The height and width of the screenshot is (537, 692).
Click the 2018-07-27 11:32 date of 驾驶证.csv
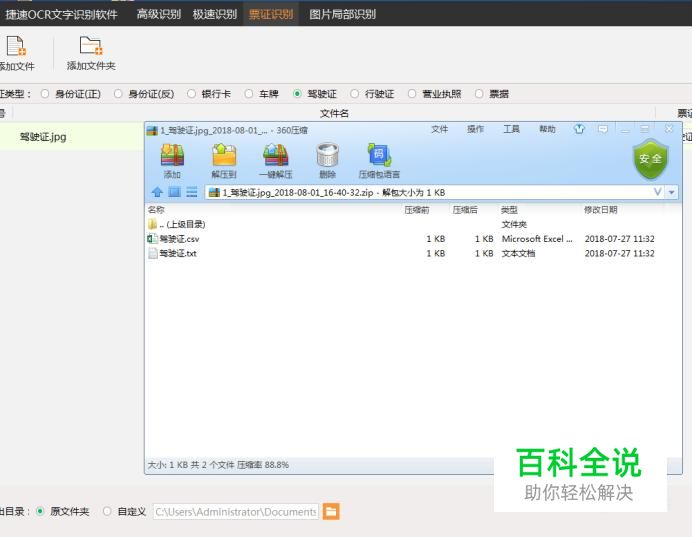[620, 239]
